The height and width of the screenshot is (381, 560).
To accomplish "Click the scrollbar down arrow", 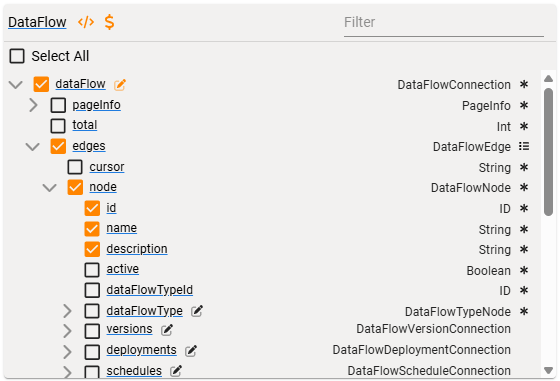I will tap(549, 371).
